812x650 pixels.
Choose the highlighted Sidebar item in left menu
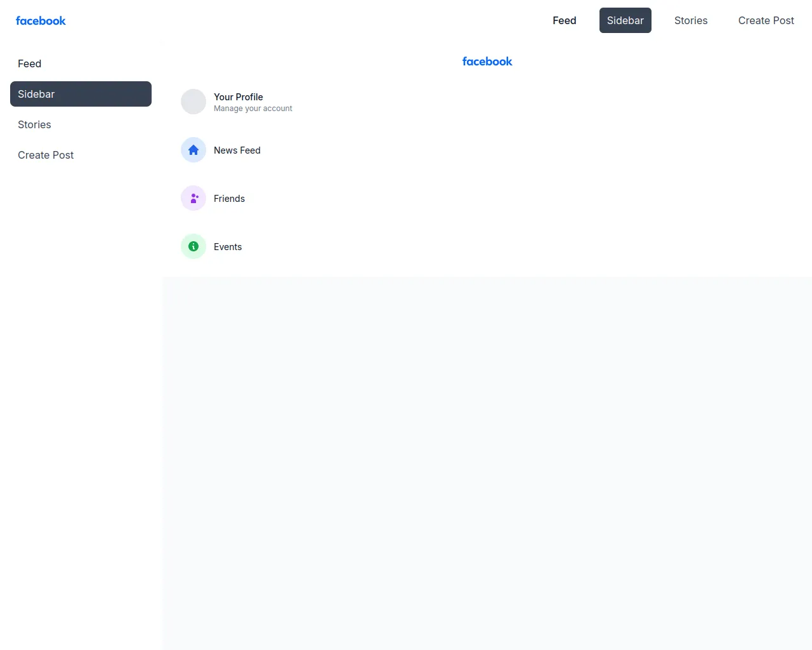click(81, 94)
